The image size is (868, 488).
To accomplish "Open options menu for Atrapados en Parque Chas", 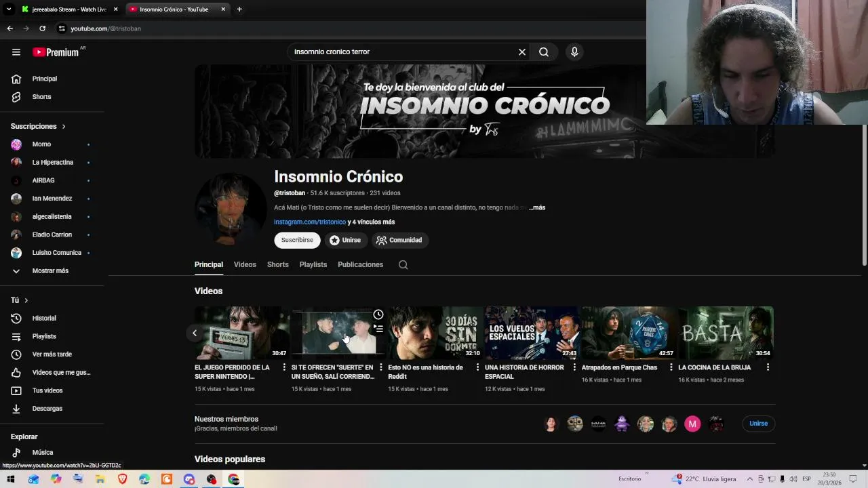I will tap(671, 367).
